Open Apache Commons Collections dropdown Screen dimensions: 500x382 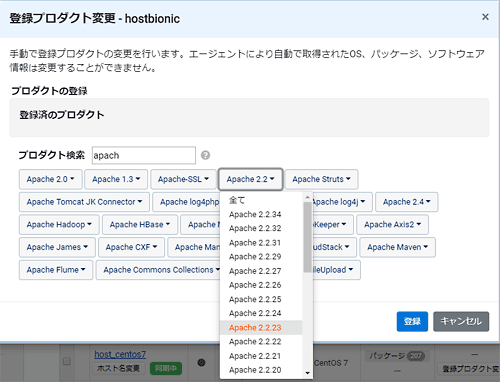coord(159,270)
